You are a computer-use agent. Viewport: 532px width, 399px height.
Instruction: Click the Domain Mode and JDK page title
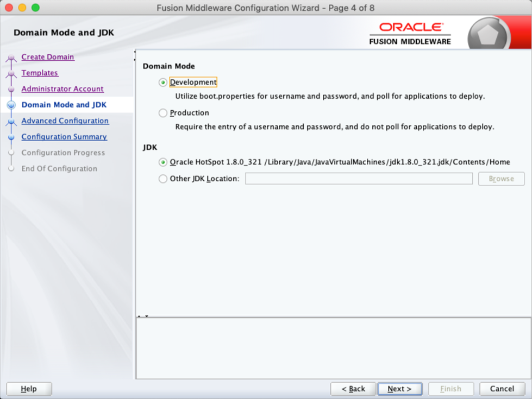coord(64,33)
